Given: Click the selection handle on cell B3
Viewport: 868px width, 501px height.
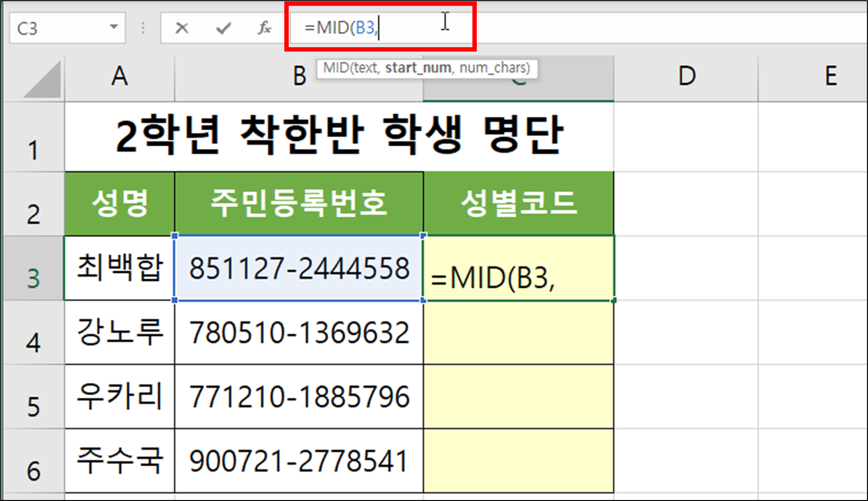Looking at the screenshot, I should click(174, 236).
